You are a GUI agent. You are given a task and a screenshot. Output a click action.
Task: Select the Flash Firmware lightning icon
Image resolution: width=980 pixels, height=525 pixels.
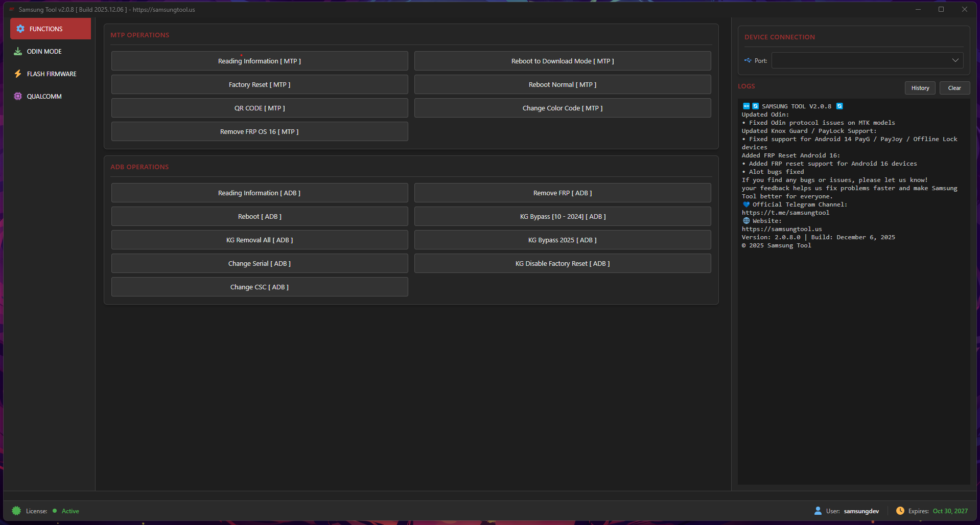coord(17,74)
